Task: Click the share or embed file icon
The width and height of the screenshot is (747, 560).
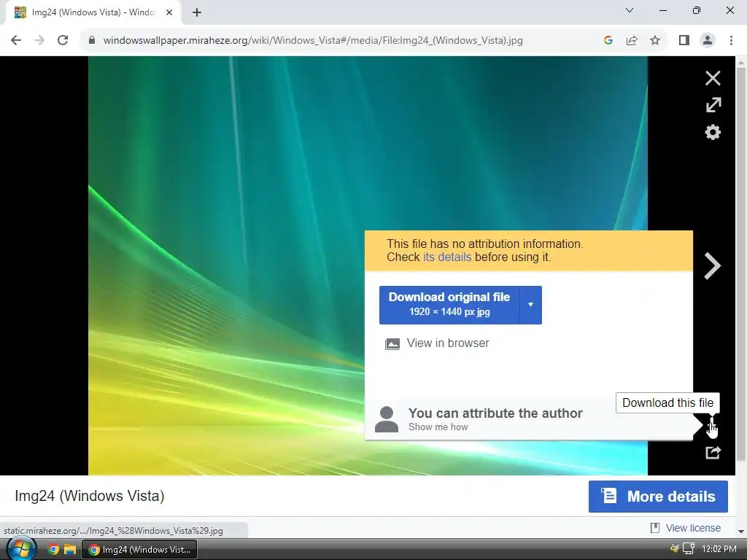Action: (713, 452)
